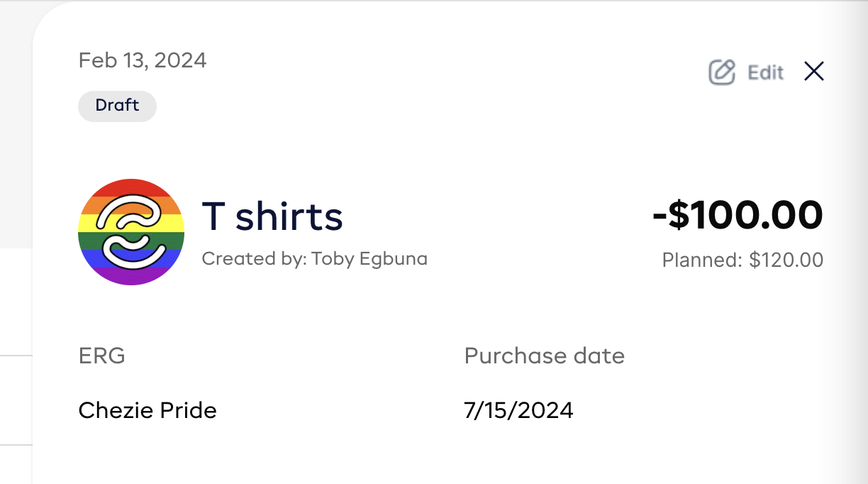Click the ERG field label

click(x=101, y=356)
